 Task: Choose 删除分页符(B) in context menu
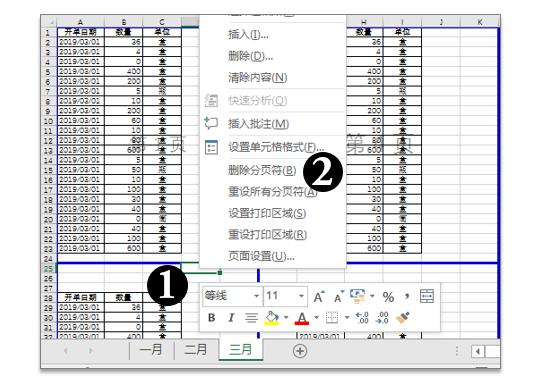tap(262, 170)
